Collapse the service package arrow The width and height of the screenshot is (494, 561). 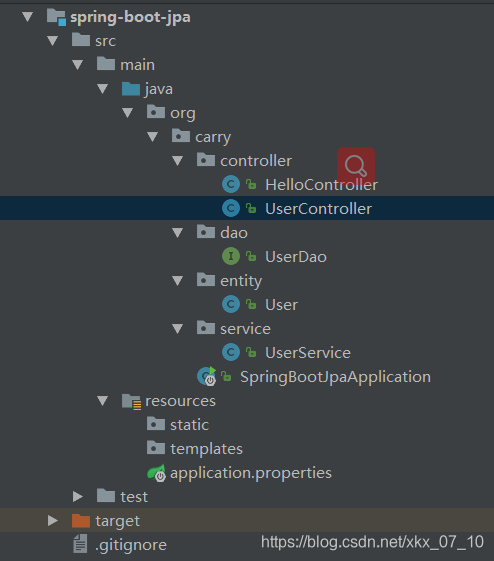(178, 328)
